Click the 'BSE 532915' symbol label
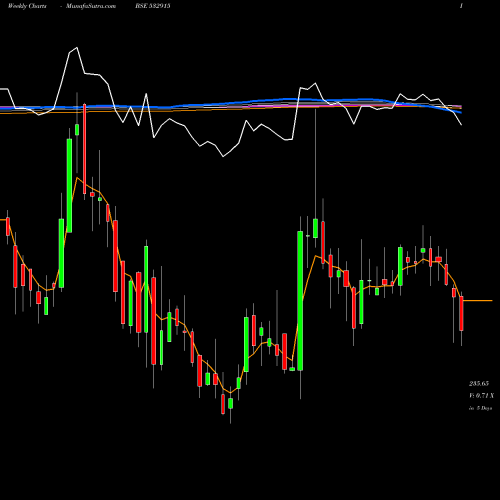 (153, 6)
